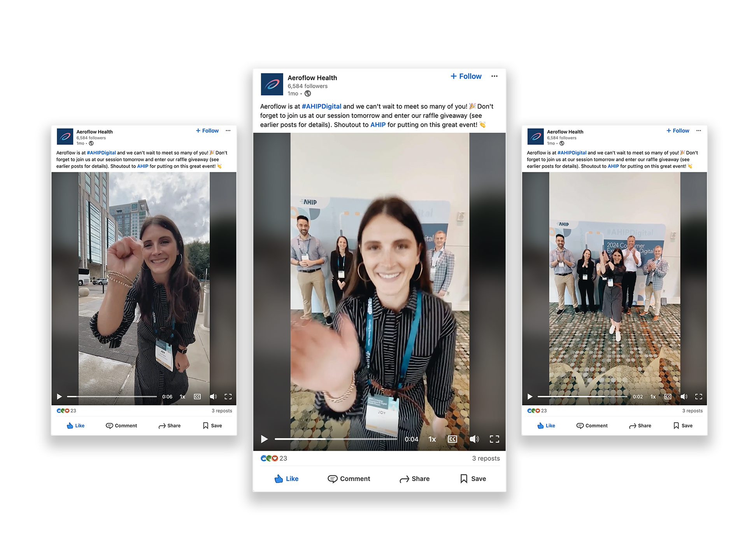Viewport: 747px width, 560px height.
Task: Toggle captions on the left video
Action: point(197,397)
